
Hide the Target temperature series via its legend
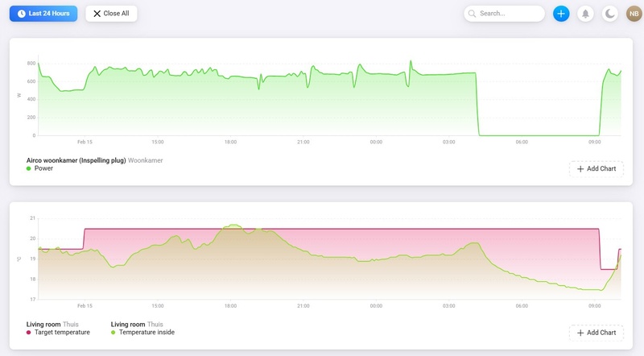click(x=62, y=332)
